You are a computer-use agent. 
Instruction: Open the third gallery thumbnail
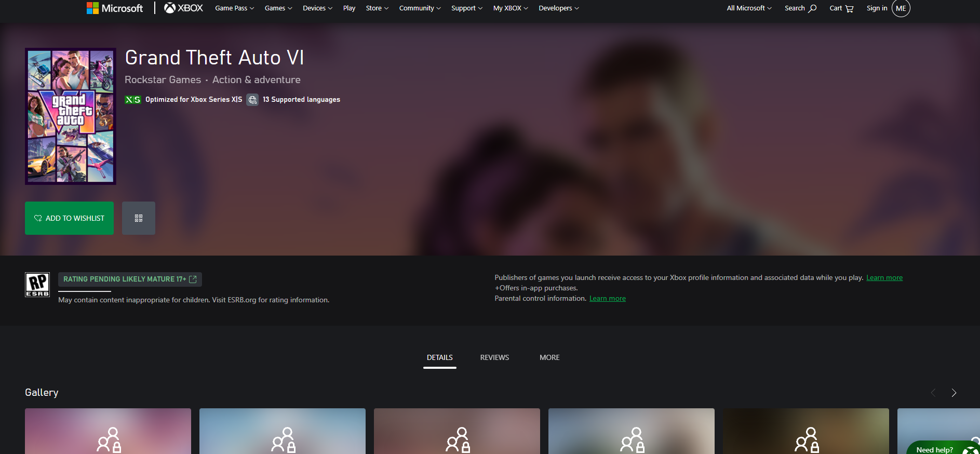coord(457,431)
